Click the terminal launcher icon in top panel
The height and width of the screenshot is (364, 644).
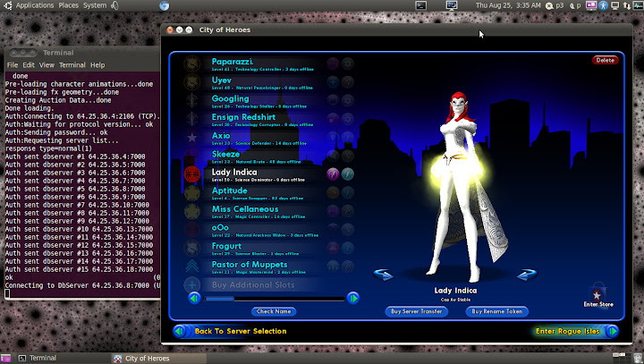coord(420,5)
